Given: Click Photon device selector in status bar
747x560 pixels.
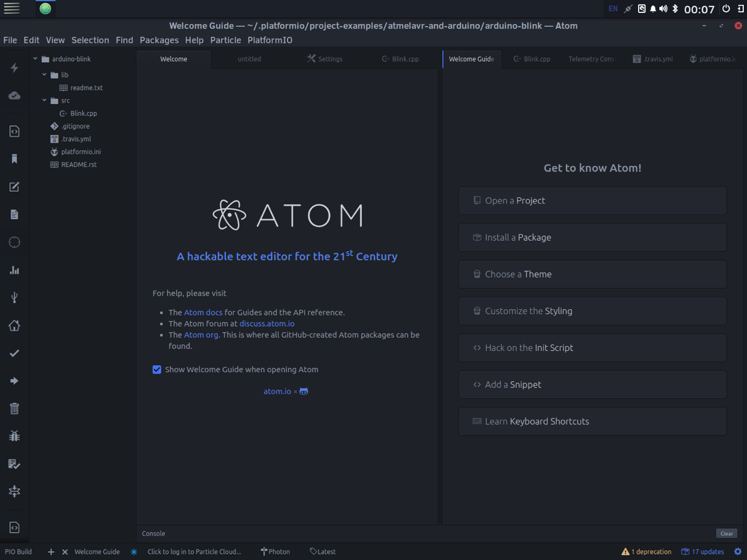Looking at the screenshot, I should tap(275, 552).
